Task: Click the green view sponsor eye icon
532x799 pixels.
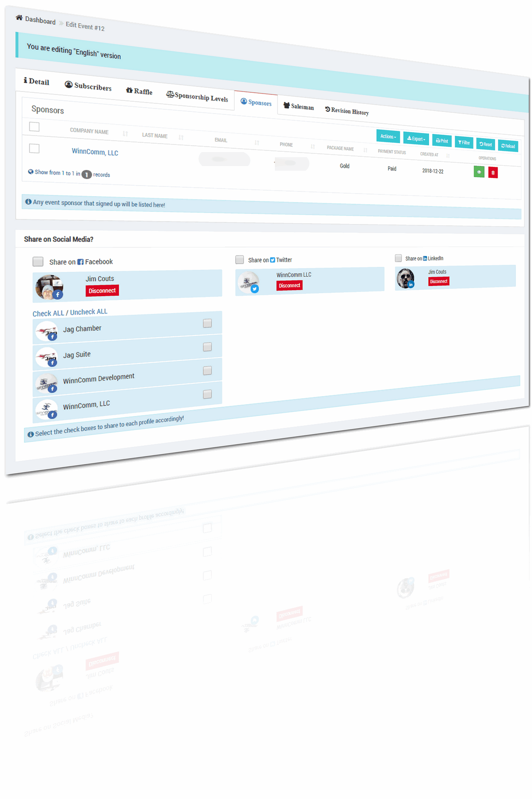Action: click(479, 172)
